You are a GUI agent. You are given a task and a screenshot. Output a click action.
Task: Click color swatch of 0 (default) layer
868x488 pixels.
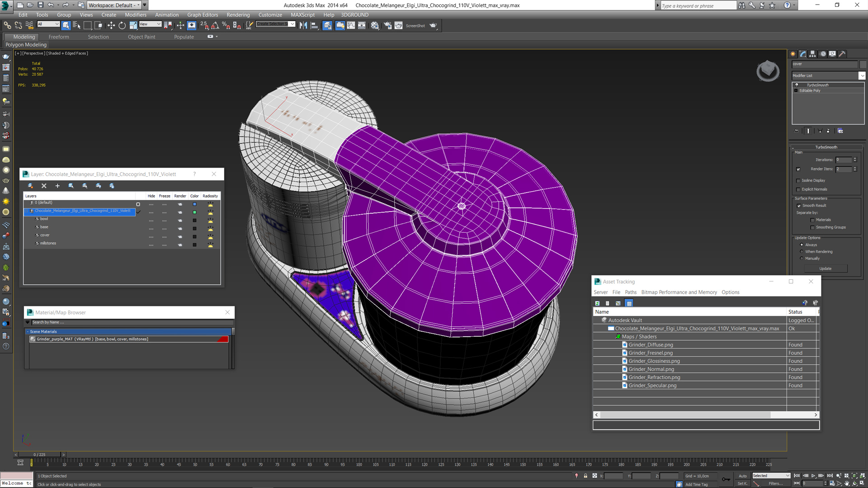(194, 204)
